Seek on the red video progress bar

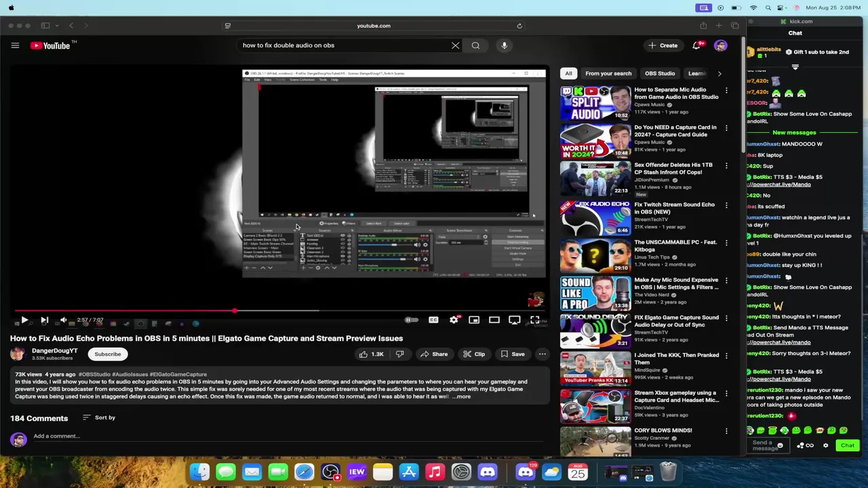278,311
